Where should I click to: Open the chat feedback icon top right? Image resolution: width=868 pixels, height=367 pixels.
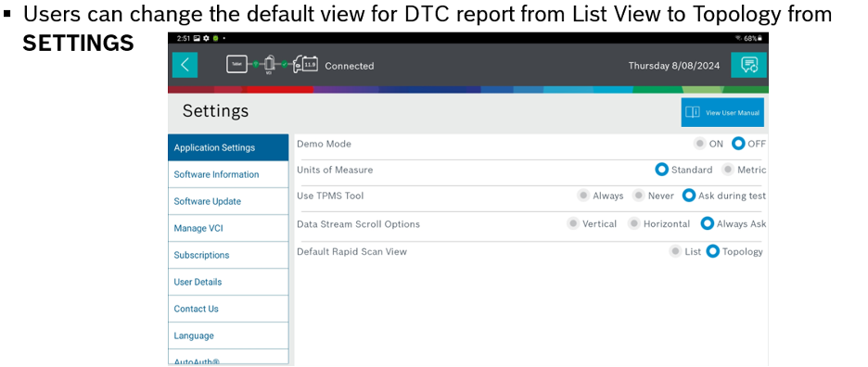click(x=749, y=65)
